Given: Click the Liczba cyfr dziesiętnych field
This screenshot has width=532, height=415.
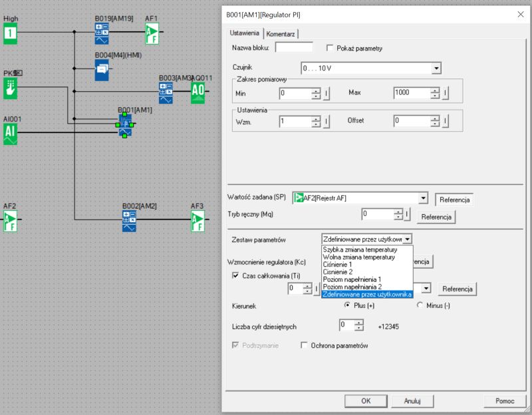Looking at the screenshot, I should 346,325.
